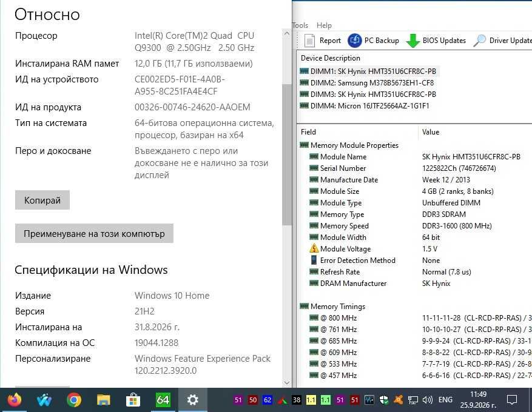Image resolution: width=532 pixels, height=412 pixels.
Task: Click the monitoring graph tray icon
Action: tap(369, 400)
